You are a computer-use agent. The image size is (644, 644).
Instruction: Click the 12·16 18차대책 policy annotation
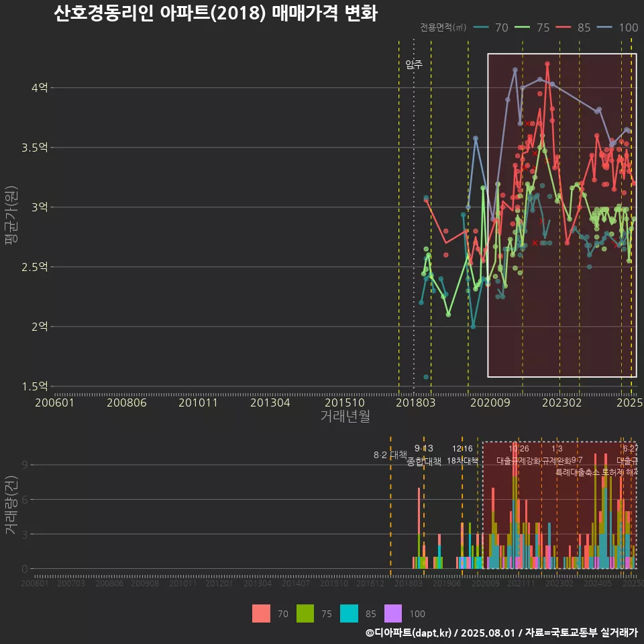coord(462,455)
